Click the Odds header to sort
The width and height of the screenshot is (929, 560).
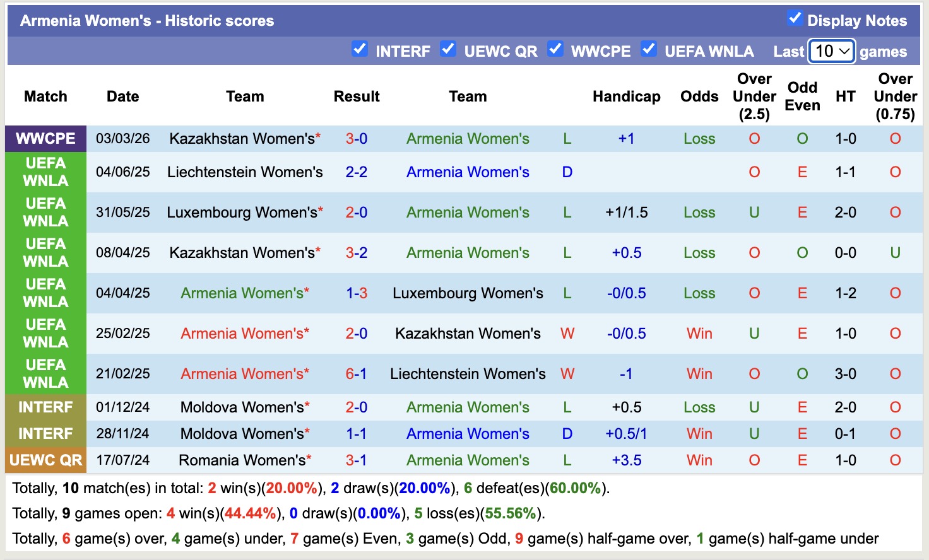coord(699,96)
